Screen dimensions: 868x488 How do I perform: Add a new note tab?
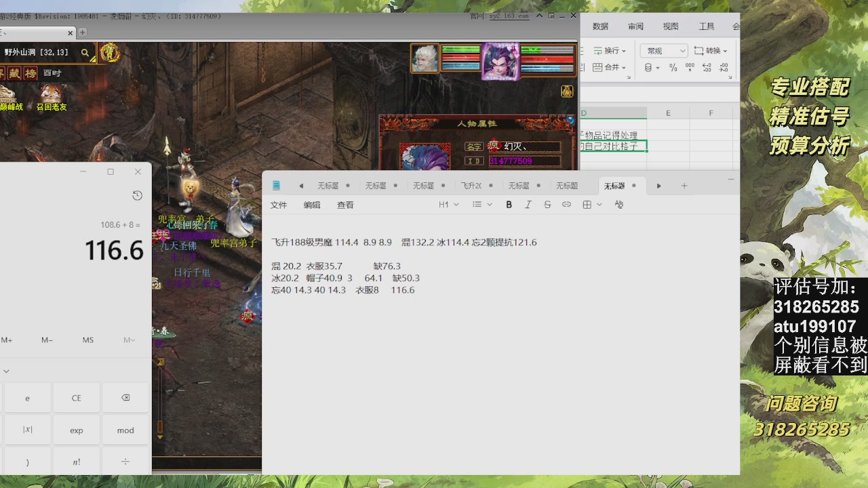[x=684, y=186]
